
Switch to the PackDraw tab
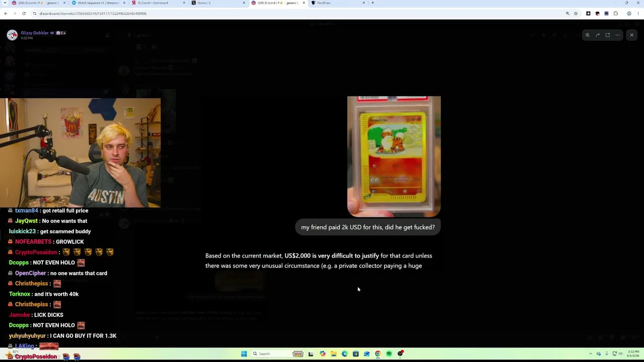pos(337,3)
